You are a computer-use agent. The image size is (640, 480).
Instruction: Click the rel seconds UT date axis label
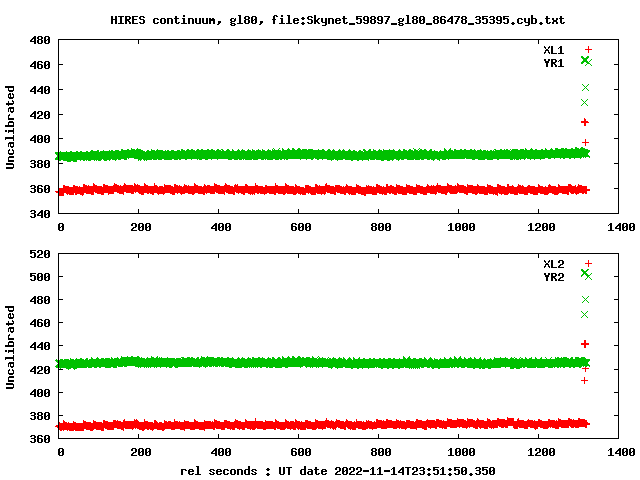[x=338, y=471]
